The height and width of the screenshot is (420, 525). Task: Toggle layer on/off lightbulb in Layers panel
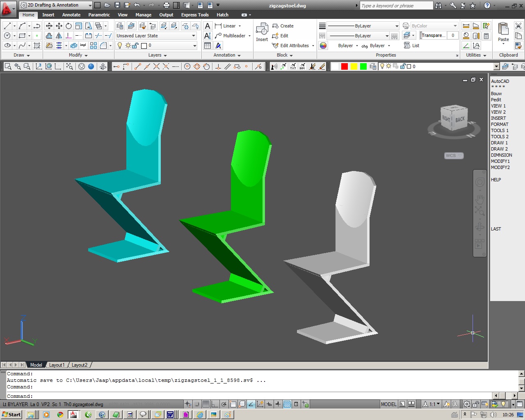[120, 46]
